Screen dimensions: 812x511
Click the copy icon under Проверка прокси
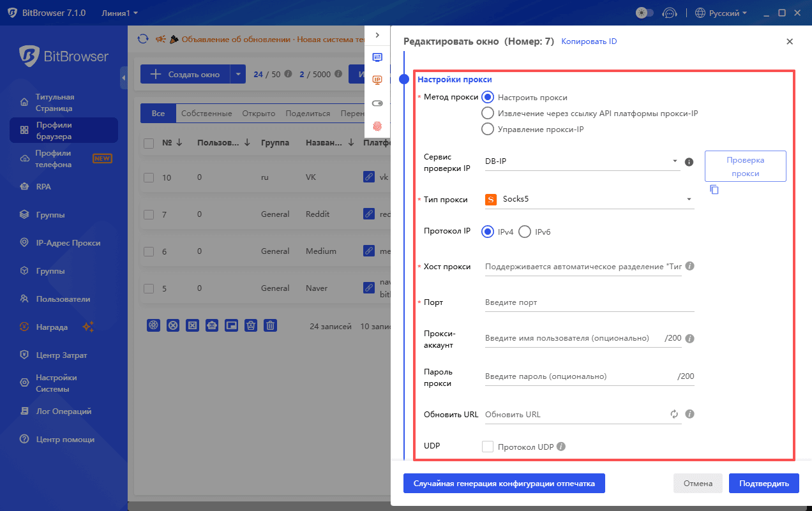(x=714, y=189)
